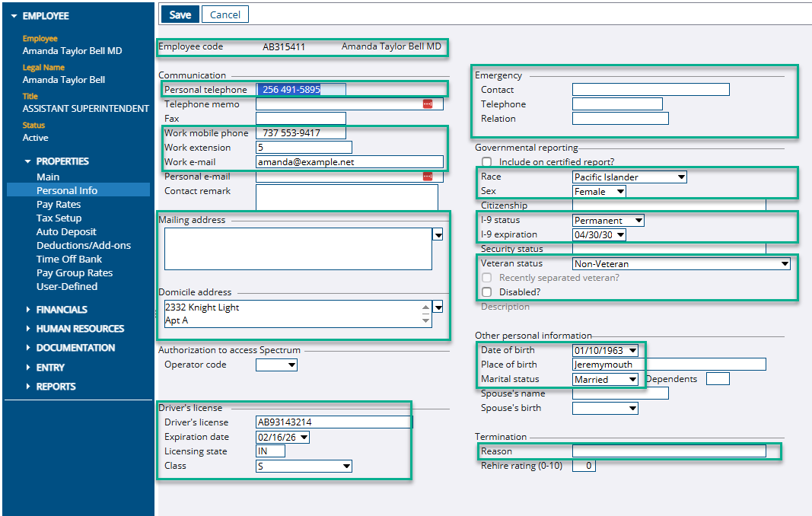Open the I-9 status dropdown
This screenshot has width=812, height=516.
point(639,221)
